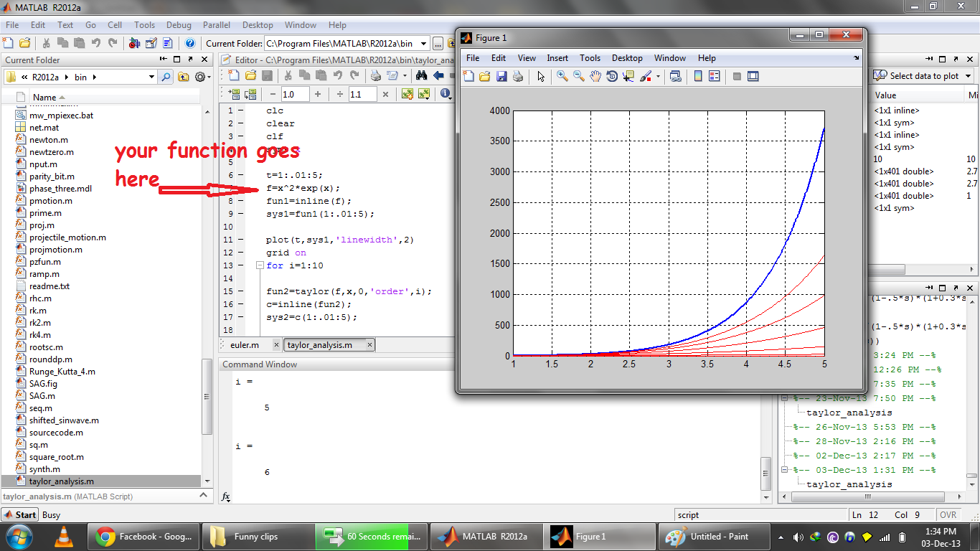Image resolution: width=980 pixels, height=551 pixels.
Task: Select the Zoom In tool in Figure 1
Action: [562, 76]
